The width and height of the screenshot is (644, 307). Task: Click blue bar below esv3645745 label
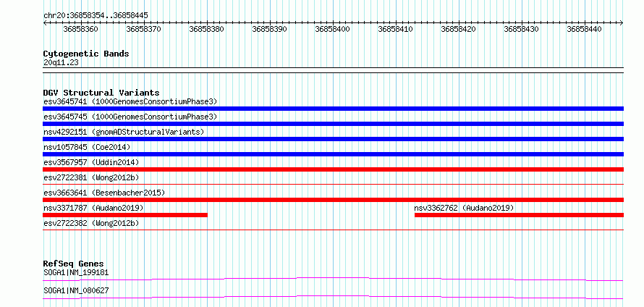[333, 124]
